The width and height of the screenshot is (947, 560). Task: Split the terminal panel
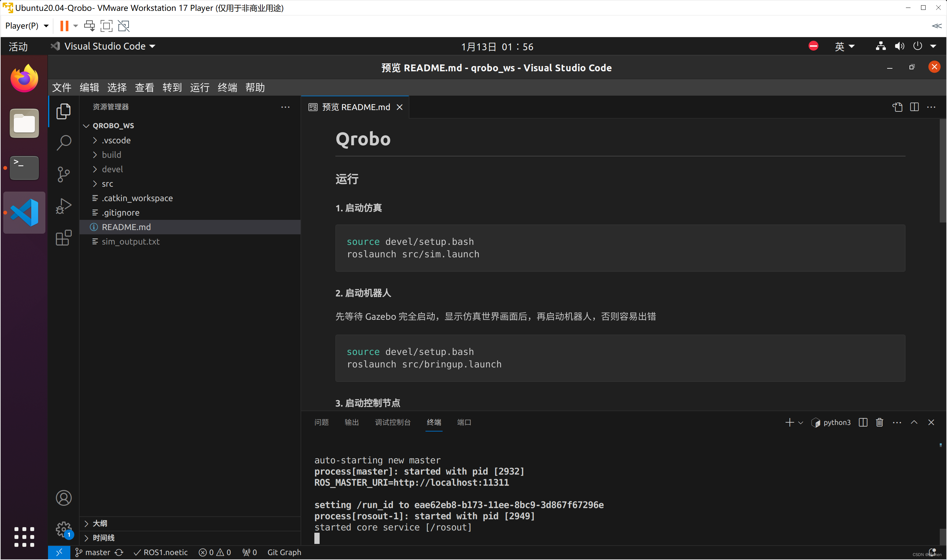click(863, 422)
